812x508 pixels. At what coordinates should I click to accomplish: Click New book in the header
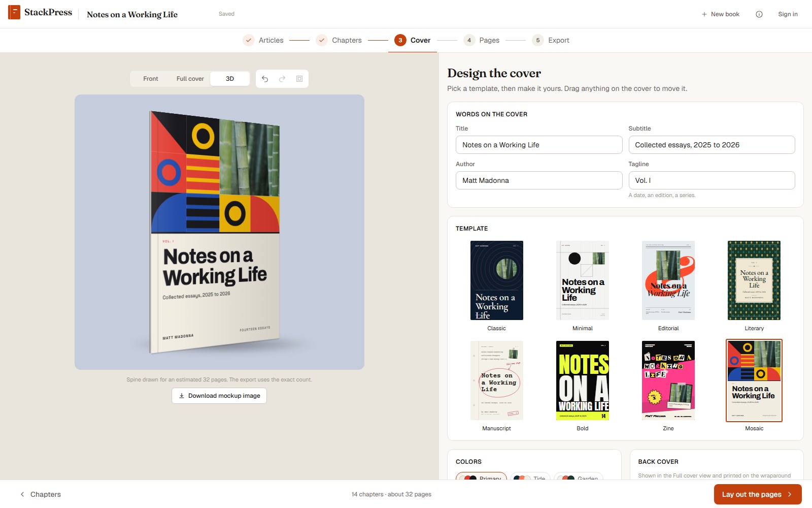tap(721, 14)
